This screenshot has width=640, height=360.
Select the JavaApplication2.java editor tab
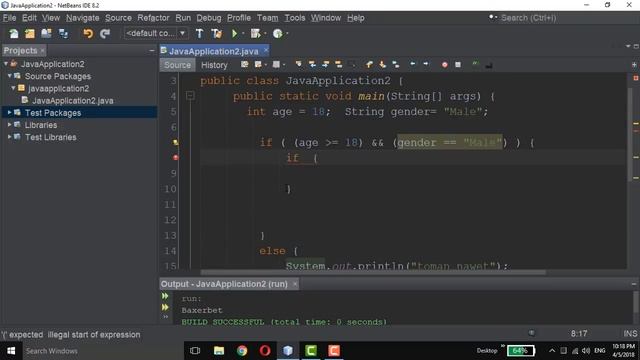tap(213, 51)
